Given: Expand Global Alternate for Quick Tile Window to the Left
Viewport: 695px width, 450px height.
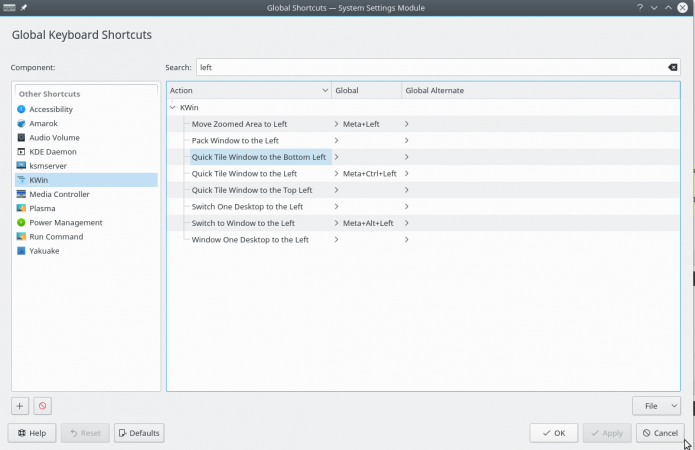Looking at the screenshot, I should click(x=406, y=173).
